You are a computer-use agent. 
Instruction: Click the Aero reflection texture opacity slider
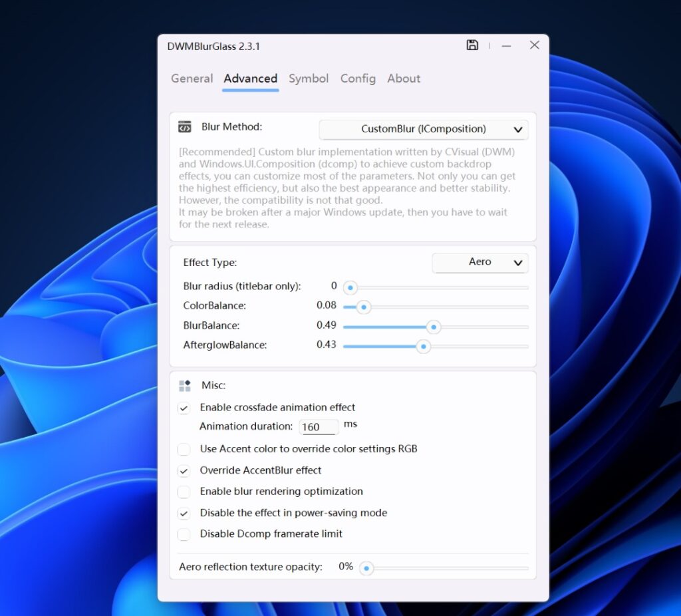(366, 568)
